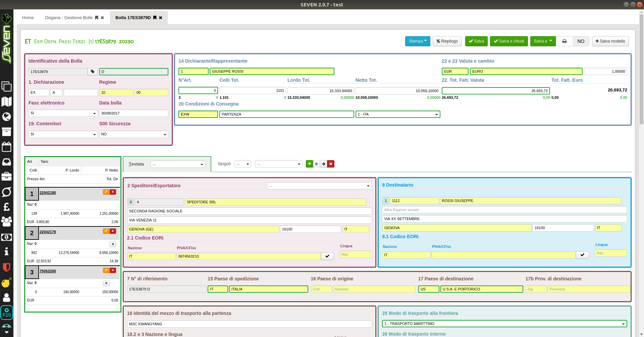Click the tag icon beside 17ES3879 field

click(93, 72)
